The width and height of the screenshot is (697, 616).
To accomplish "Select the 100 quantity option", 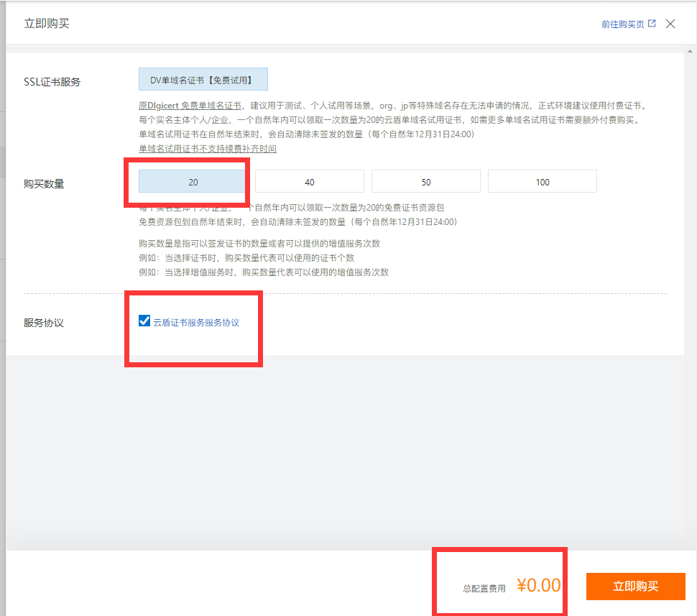I will coord(542,181).
